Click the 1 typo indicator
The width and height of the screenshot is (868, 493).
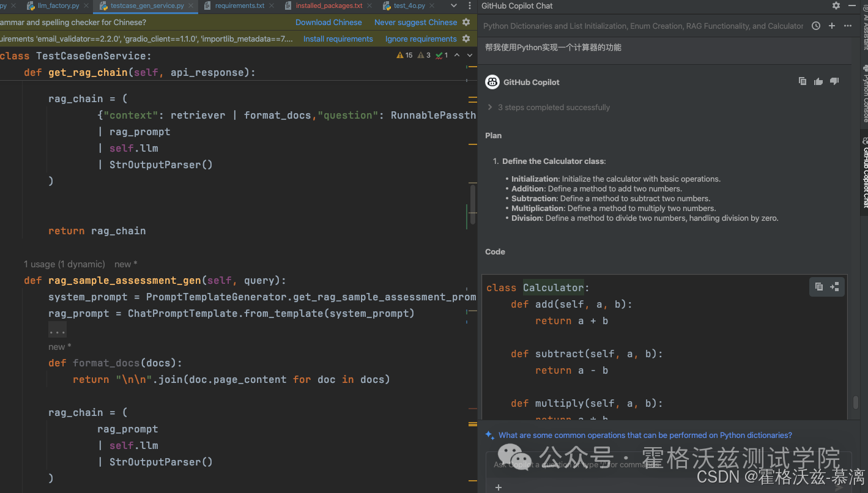pos(442,55)
